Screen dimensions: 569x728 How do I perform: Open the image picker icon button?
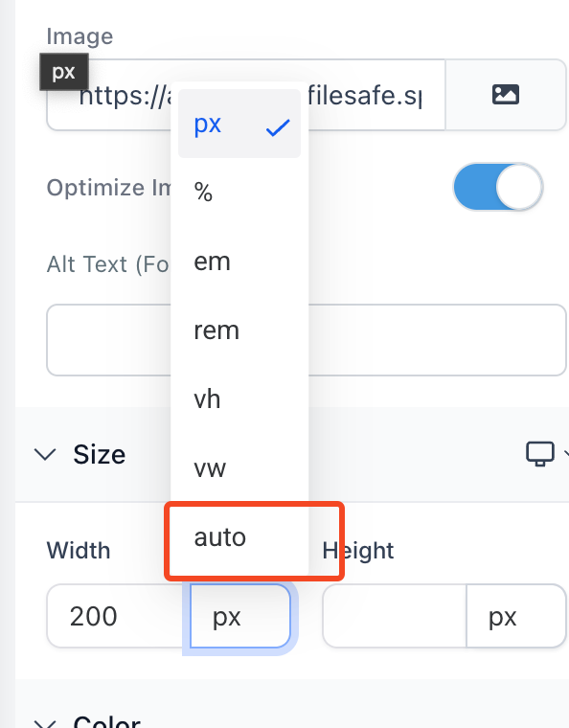point(506,95)
